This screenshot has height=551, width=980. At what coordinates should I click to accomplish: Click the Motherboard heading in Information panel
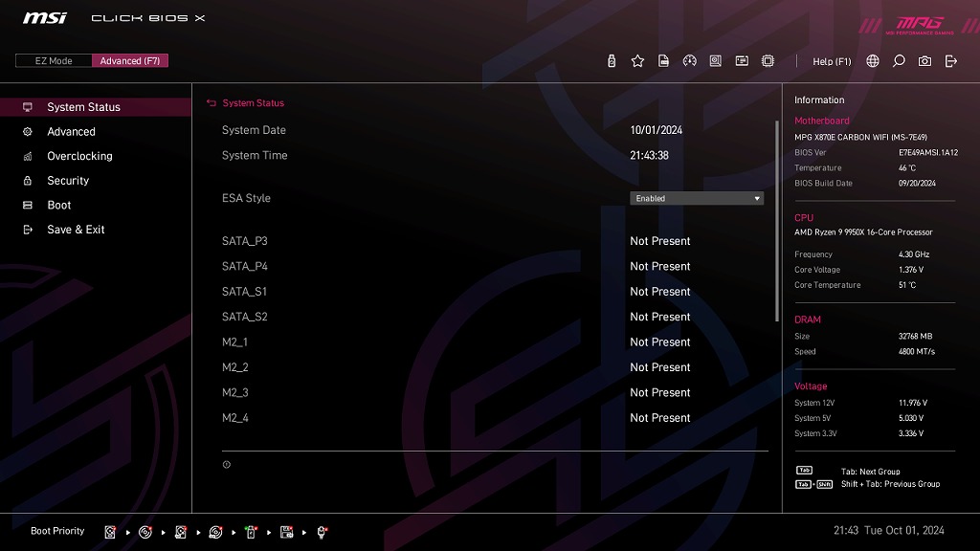(821, 121)
